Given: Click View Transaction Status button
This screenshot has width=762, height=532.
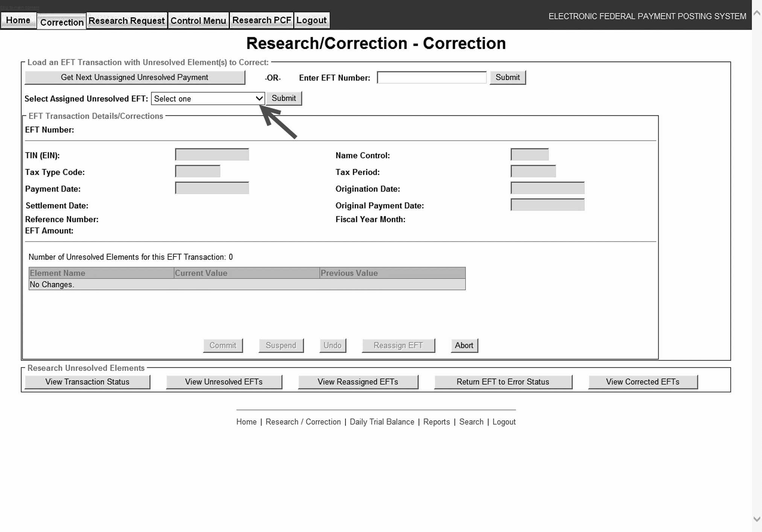Looking at the screenshot, I should [87, 382].
